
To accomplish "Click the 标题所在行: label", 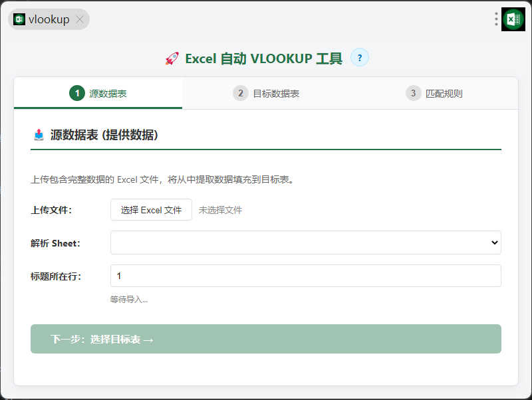I will point(56,276).
